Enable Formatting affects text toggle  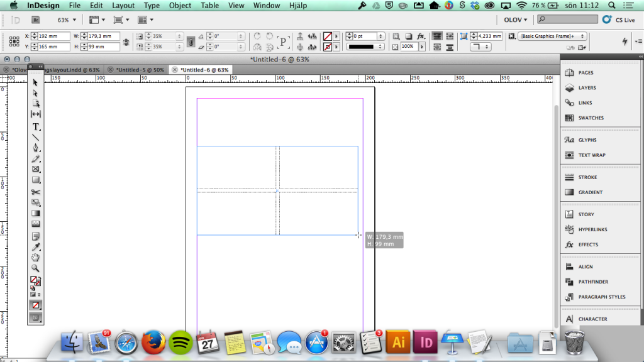click(x=39, y=295)
